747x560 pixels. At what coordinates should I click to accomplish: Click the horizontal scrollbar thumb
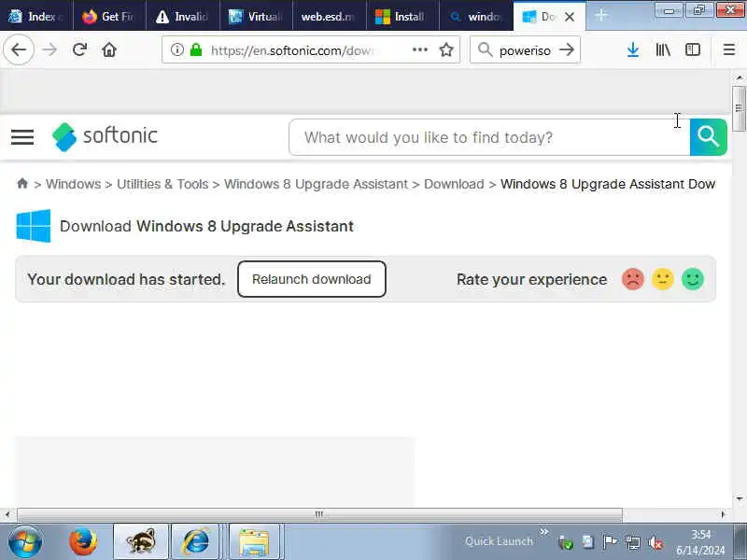coord(319,515)
